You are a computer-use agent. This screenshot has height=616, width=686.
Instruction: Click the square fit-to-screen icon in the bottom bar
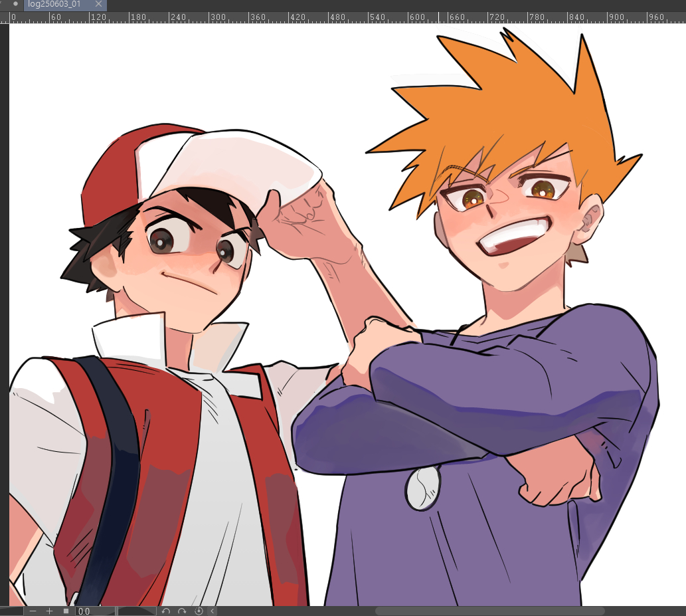pyautogui.click(x=66, y=611)
